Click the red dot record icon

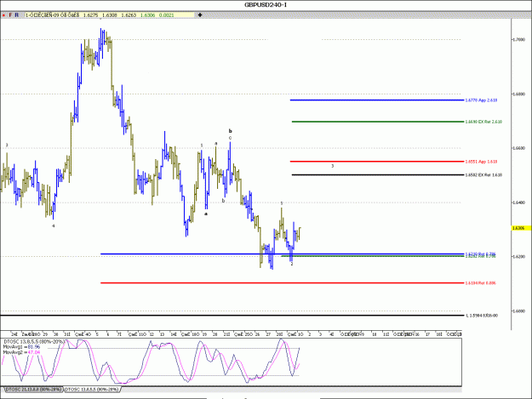point(3,15)
